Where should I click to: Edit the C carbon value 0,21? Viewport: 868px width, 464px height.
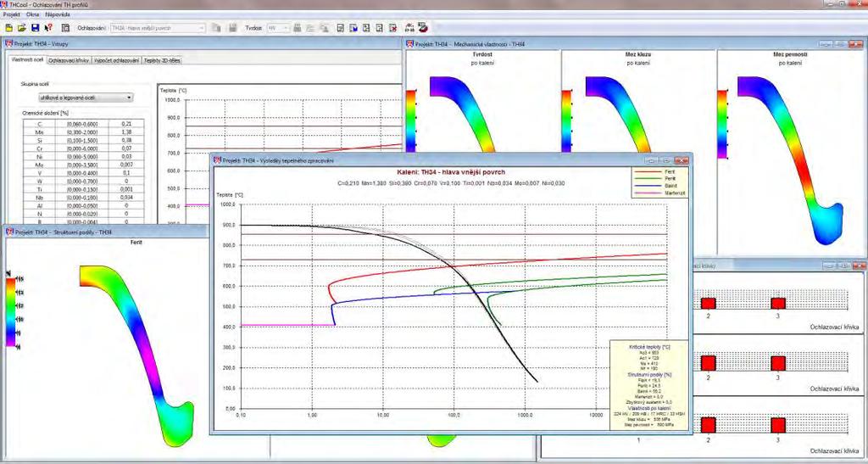point(126,125)
